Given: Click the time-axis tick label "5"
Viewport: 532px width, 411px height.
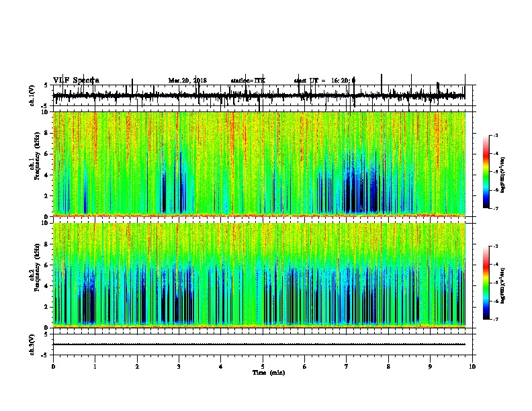Looking at the screenshot, I should pos(263,367).
